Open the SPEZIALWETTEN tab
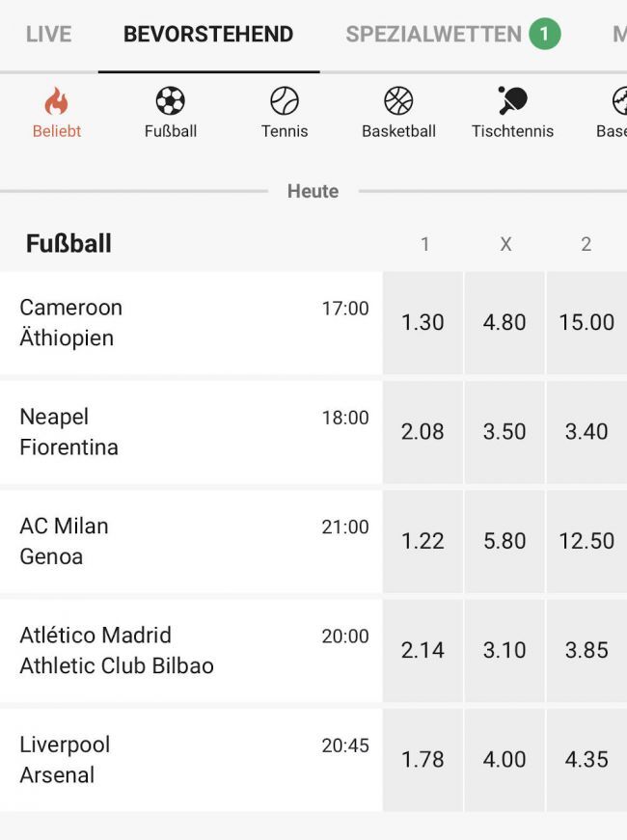The image size is (627, 840). [433, 35]
